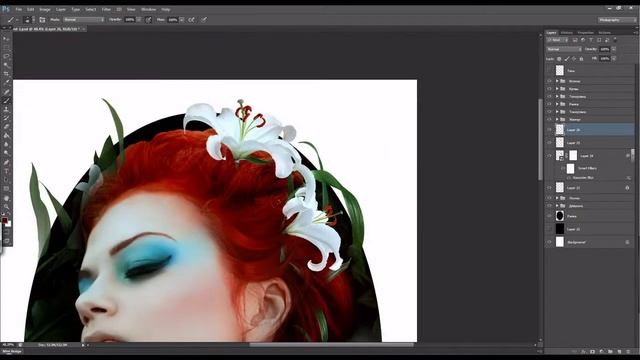Open the Flow slider arrow

click(182, 20)
